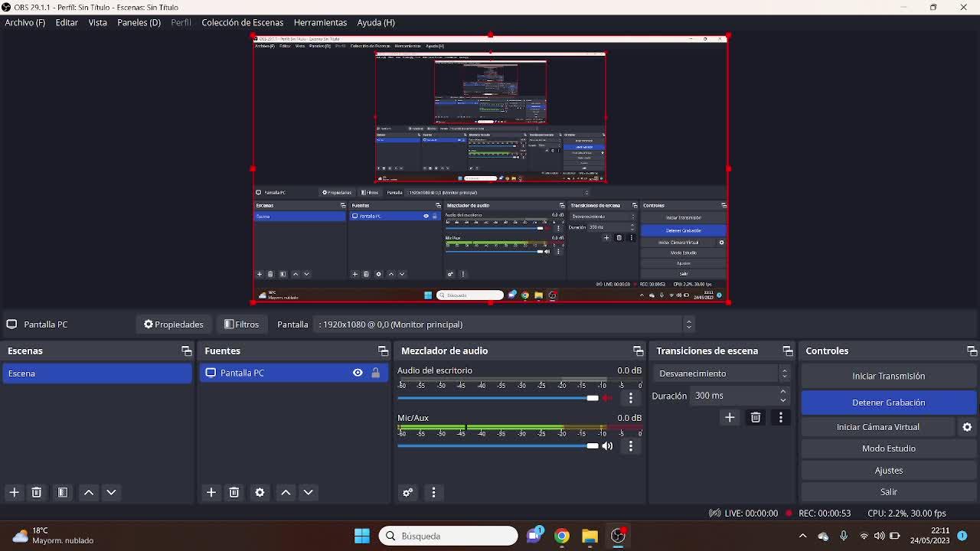Open the Archivo menu
Image resolution: width=980 pixels, height=551 pixels.
point(24,22)
